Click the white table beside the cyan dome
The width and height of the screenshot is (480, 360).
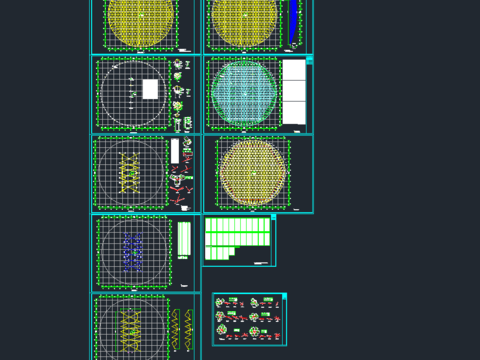[294, 92]
